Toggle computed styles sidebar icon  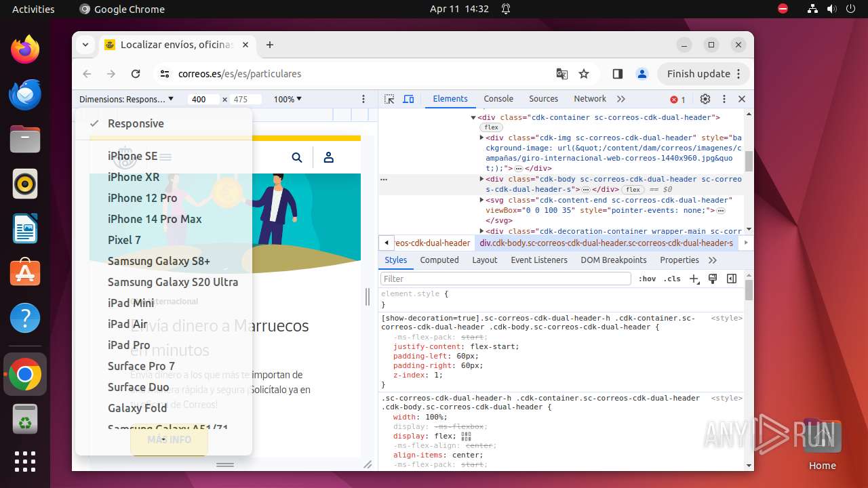point(732,279)
